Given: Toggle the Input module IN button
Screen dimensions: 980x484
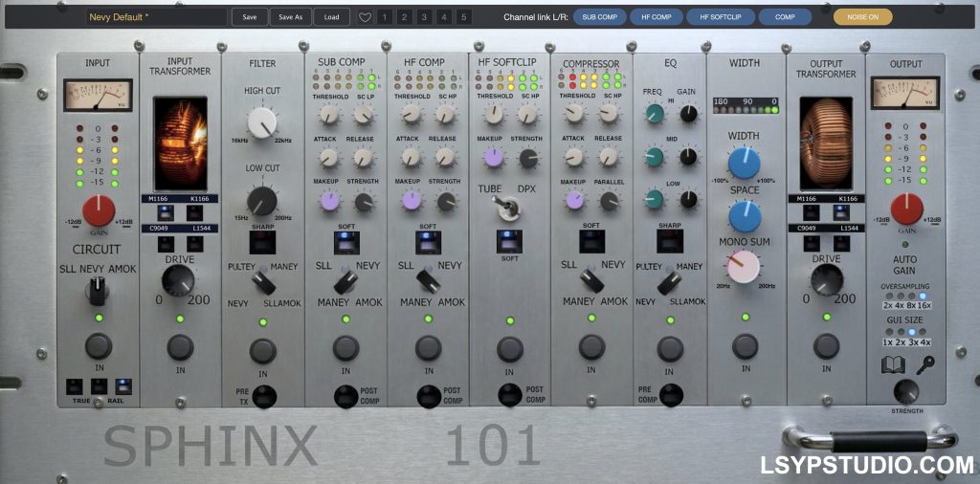Looking at the screenshot, I should coord(99,345).
